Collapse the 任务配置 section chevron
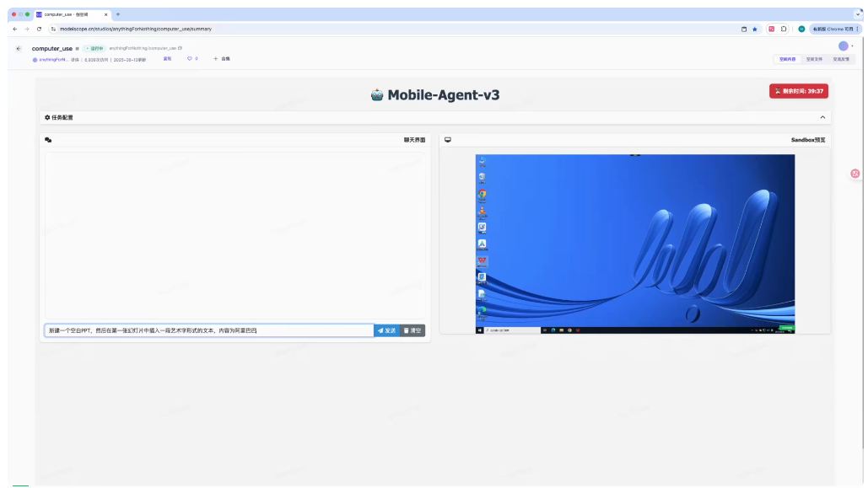 822,117
